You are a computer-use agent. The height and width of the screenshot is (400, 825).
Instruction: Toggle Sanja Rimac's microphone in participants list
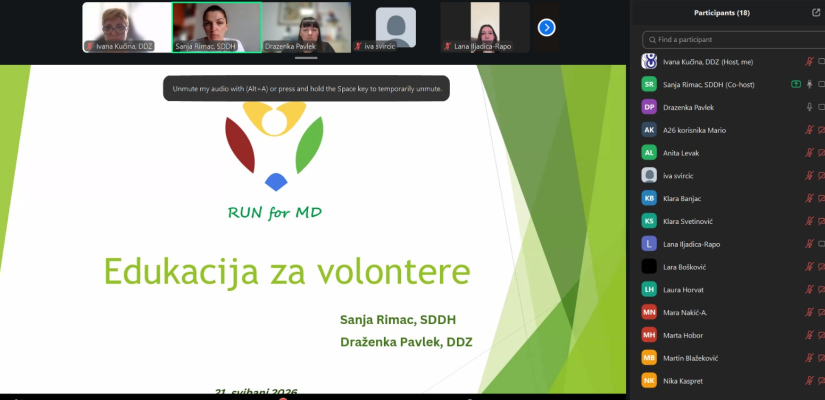pos(810,84)
